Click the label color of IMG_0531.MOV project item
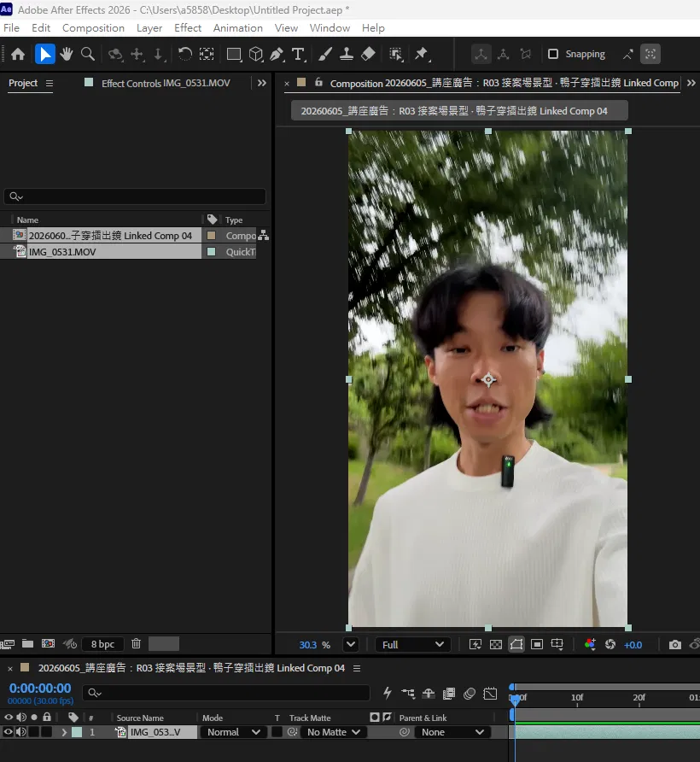 coord(212,252)
